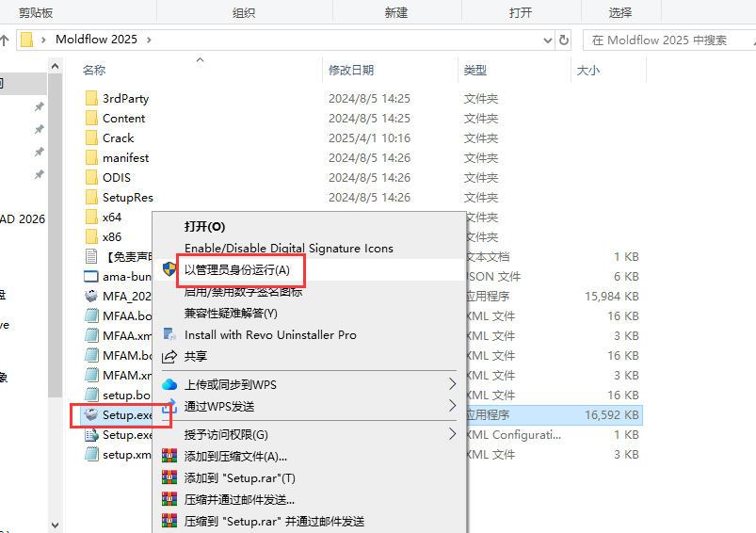Viewport: 756px width, 533px height.
Task: Select Enable/Disable Digital Signature Icons entry
Action: tap(288, 249)
